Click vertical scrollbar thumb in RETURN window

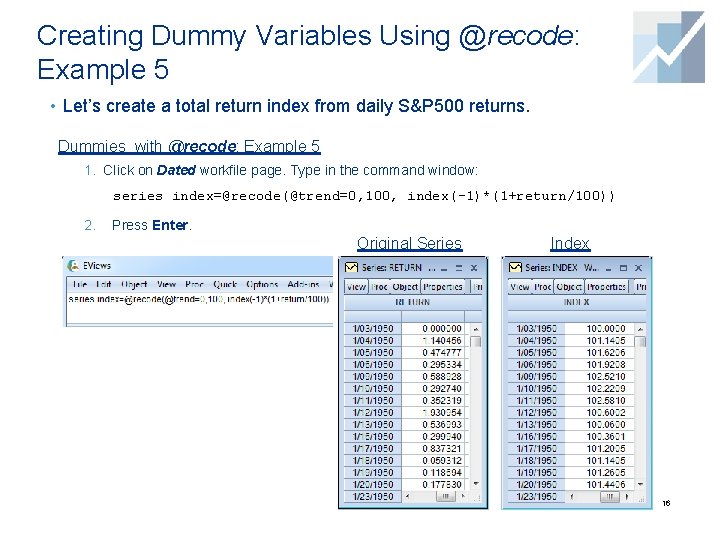click(x=476, y=342)
